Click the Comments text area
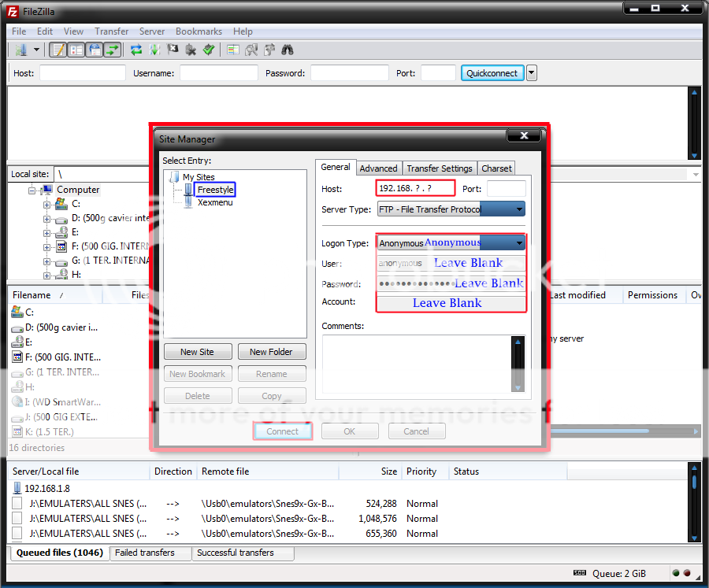The width and height of the screenshot is (709, 588). click(423, 364)
